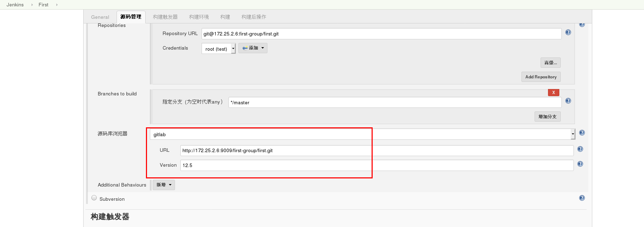The height and width of the screenshot is (227, 644).
Task: Click the 高级... advanced button
Action: (550, 63)
